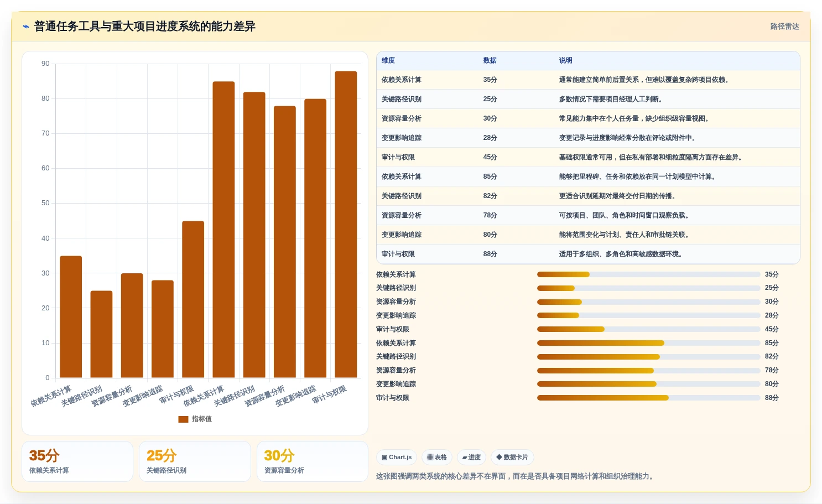Click table text 基础权限通常可用，但在私有部署和细粒度隔离方面存在差异。

(652, 157)
